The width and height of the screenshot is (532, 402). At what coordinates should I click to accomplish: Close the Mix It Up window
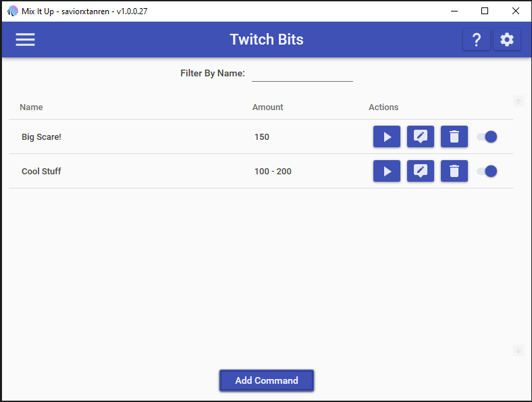pyautogui.click(x=516, y=11)
